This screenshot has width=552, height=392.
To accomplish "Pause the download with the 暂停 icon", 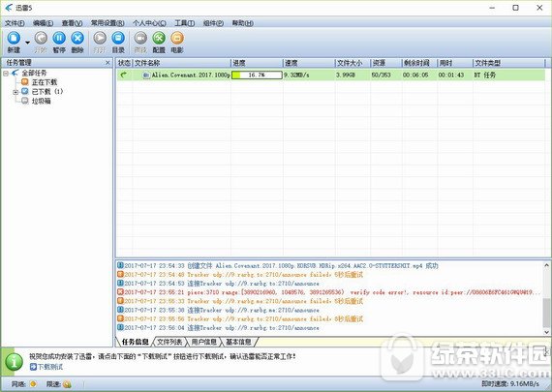I will click(x=59, y=38).
